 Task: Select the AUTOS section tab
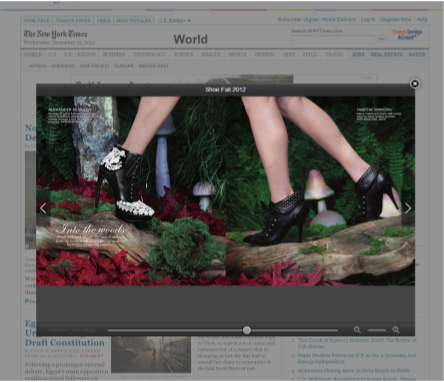(417, 54)
